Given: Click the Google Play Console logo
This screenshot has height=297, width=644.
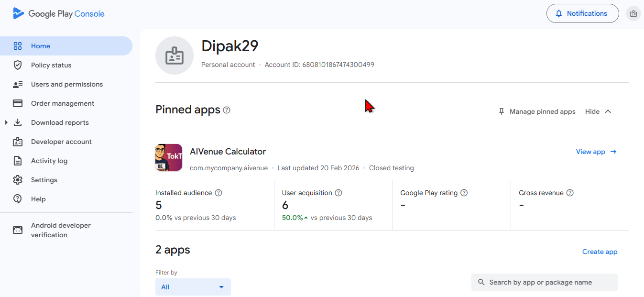Looking at the screenshot, I should 58,14.
